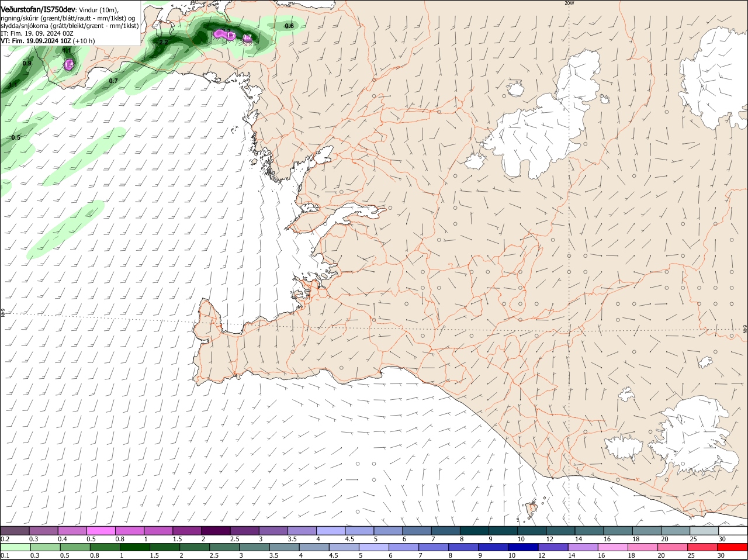Click the 0.6 precipitation value label
Viewport: 748px width, 560px height.
click(289, 26)
